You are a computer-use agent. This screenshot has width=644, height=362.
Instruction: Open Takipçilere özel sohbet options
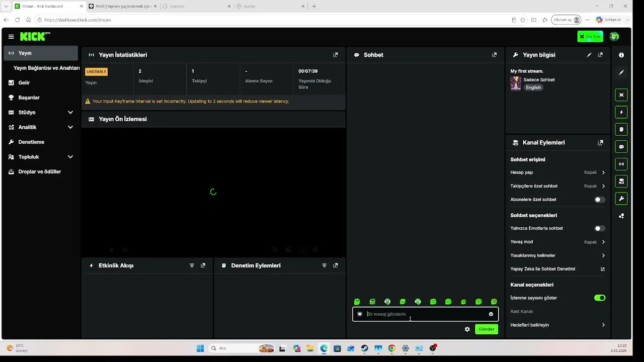(557, 186)
